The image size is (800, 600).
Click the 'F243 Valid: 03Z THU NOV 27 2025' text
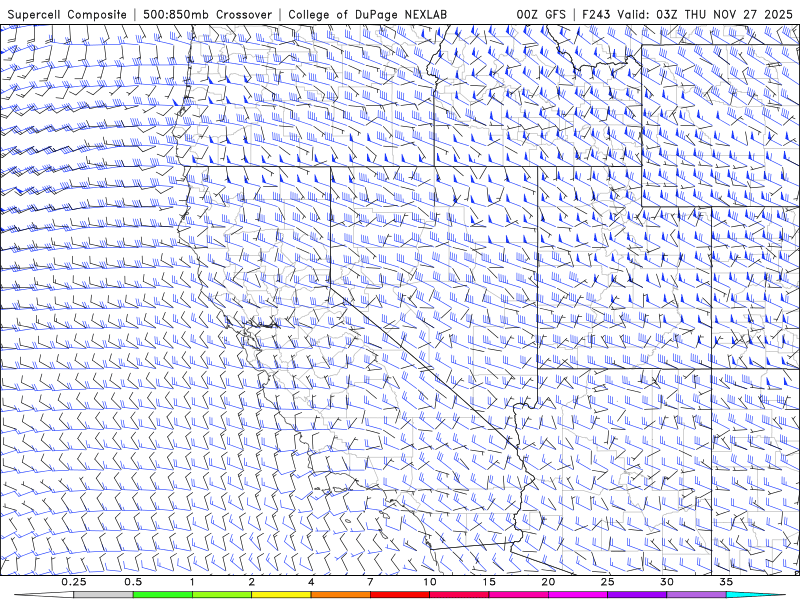687,15
